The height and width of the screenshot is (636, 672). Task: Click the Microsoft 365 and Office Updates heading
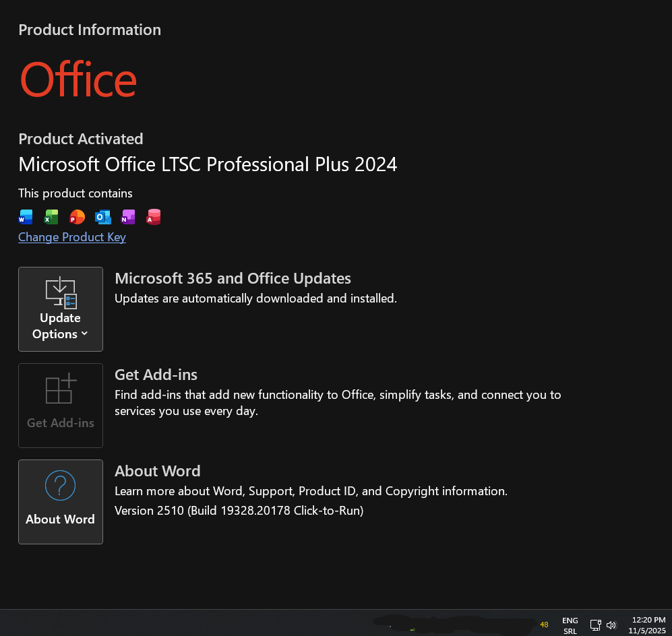(x=233, y=278)
